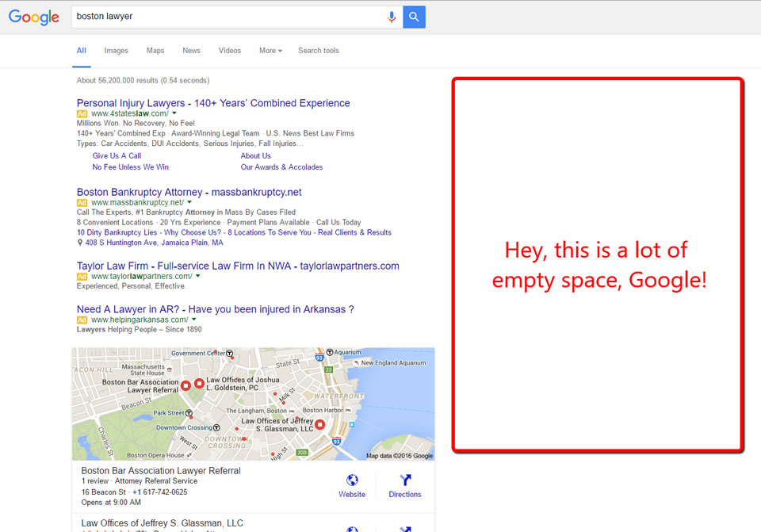Click the Jeffrey S. Glassman map pin
The height and width of the screenshot is (532, 761).
pyautogui.click(x=319, y=425)
